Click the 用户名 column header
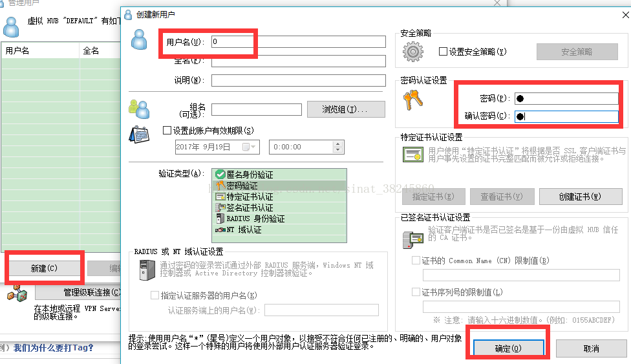The width and height of the screenshot is (631, 364). [39, 50]
